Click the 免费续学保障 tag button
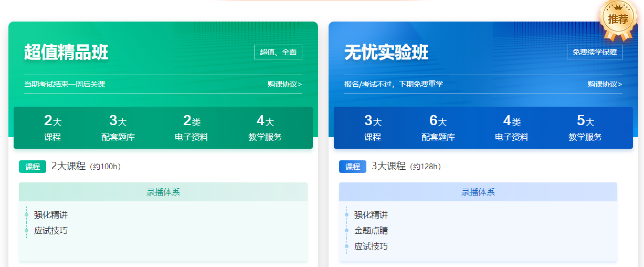 [x=594, y=52]
